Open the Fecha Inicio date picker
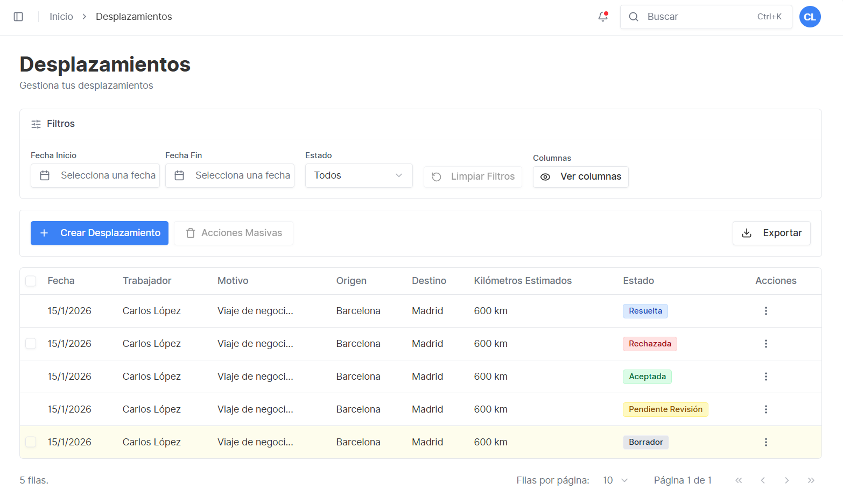 click(95, 176)
